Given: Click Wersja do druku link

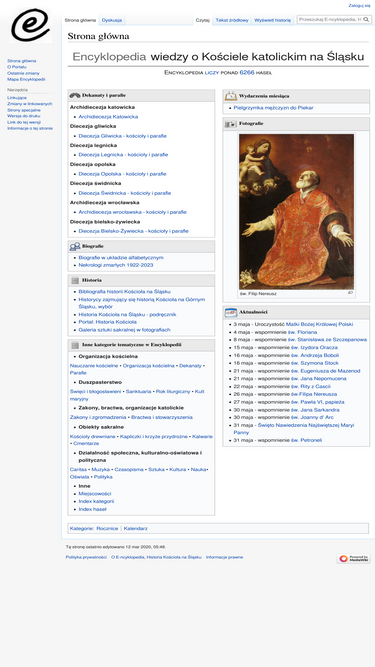Looking at the screenshot, I should pyautogui.click(x=24, y=116).
